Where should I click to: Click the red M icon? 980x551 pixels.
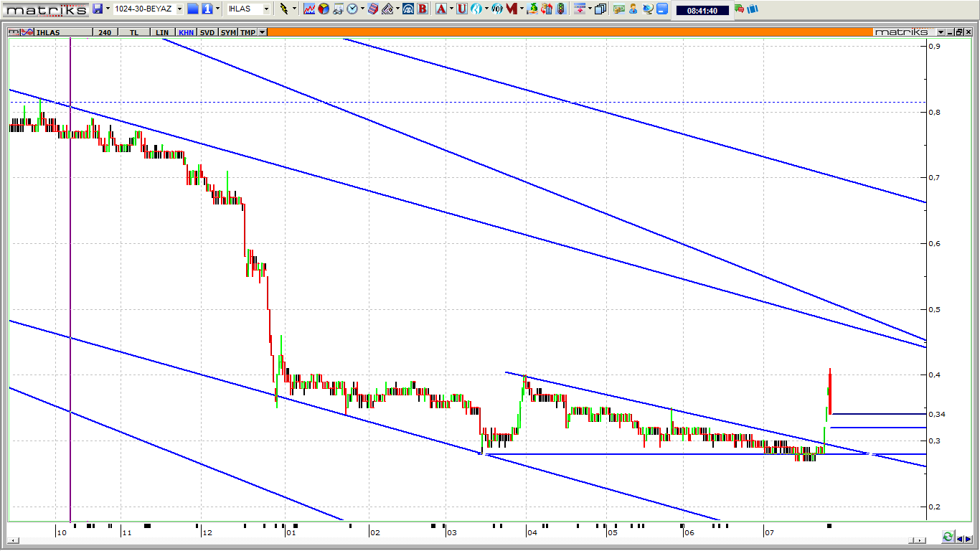(512, 9)
